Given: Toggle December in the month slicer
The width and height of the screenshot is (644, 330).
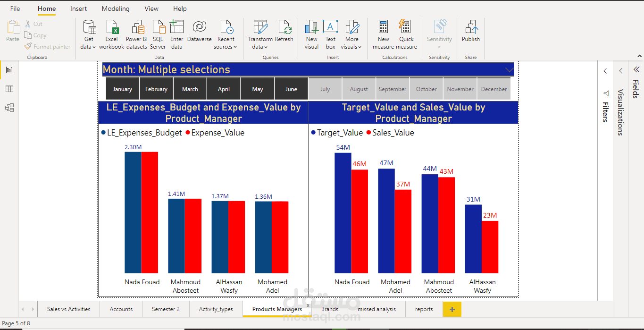Looking at the screenshot, I should click(493, 88).
